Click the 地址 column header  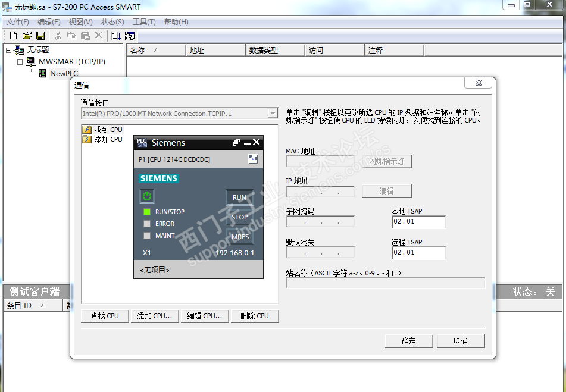tap(215, 51)
